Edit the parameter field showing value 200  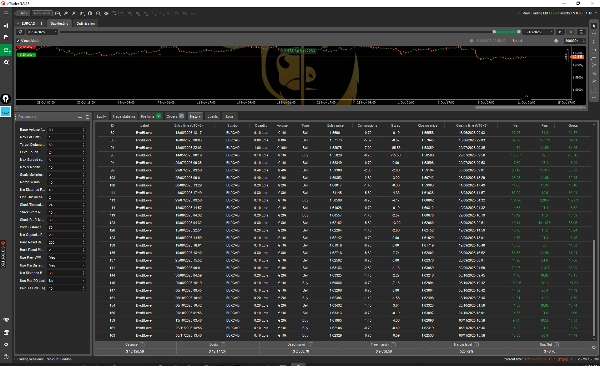66,242
